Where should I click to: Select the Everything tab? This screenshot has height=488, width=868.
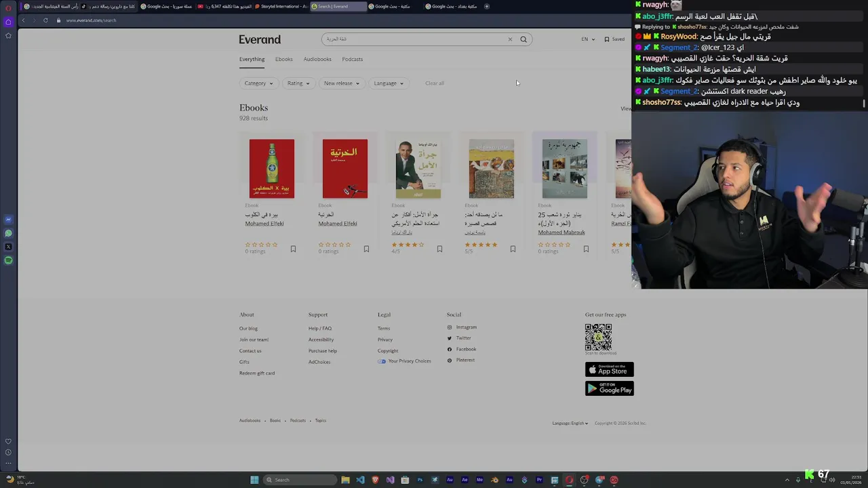point(252,59)
